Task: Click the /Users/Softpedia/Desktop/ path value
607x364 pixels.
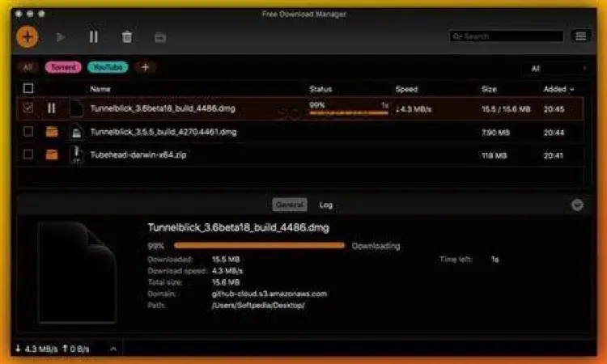Action: point(258,305)
